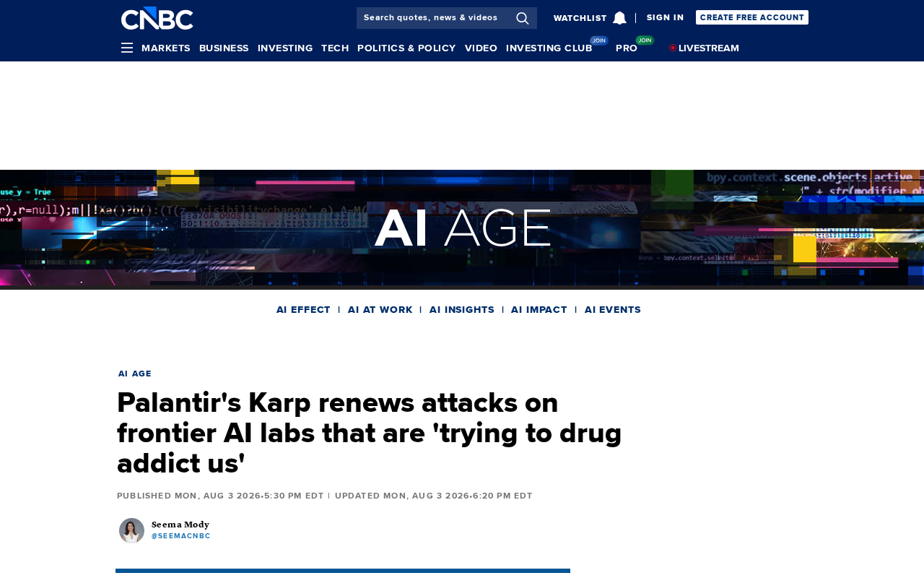Open @SEEMACNBC handle link
The height and width of the screenshot is (578, 924).
181,536
